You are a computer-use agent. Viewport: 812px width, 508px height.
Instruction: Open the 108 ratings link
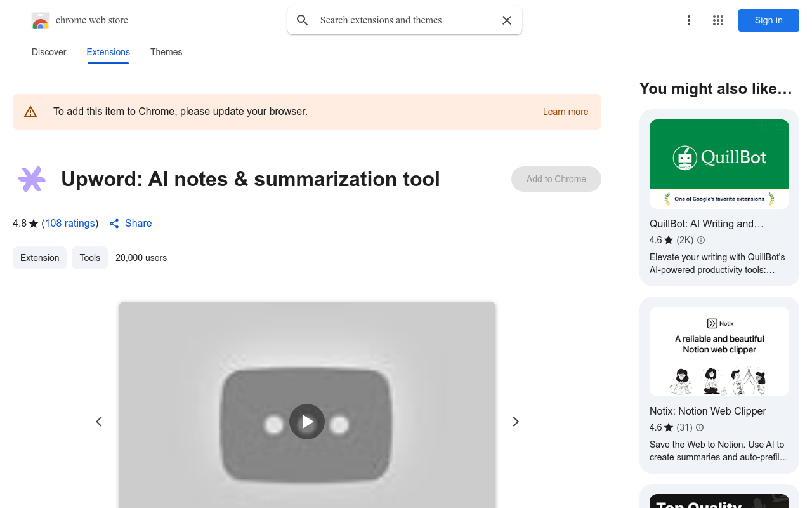coord(70,223)
